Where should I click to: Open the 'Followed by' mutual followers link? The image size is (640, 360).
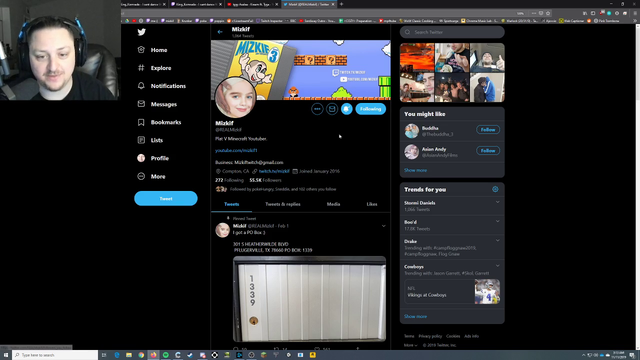pyautogui.click(x=283, y=189)
